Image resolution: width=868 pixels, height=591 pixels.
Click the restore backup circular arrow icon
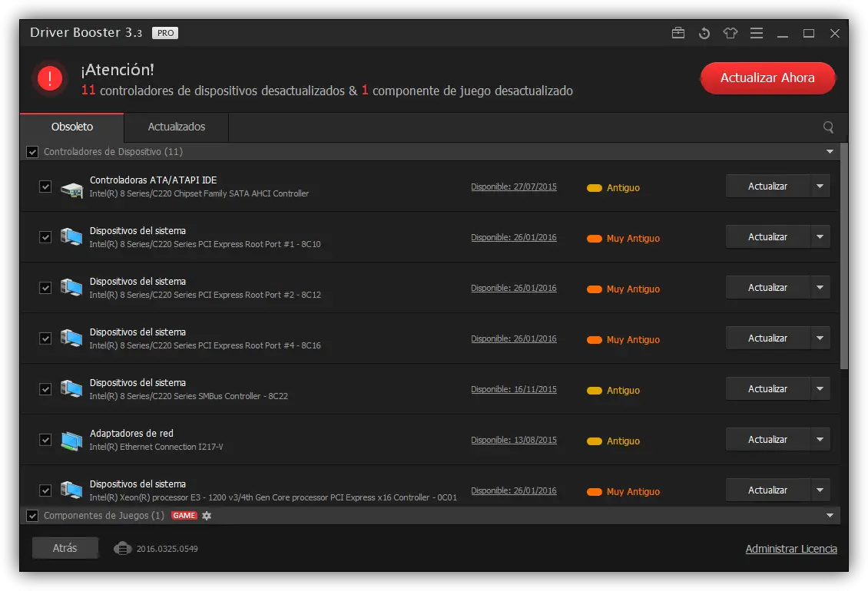pos(704,33)
